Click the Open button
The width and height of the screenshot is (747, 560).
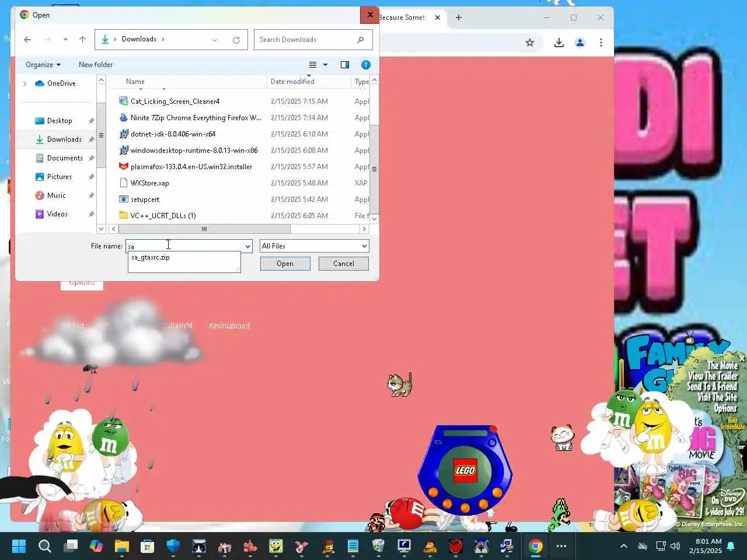point(285,264)
